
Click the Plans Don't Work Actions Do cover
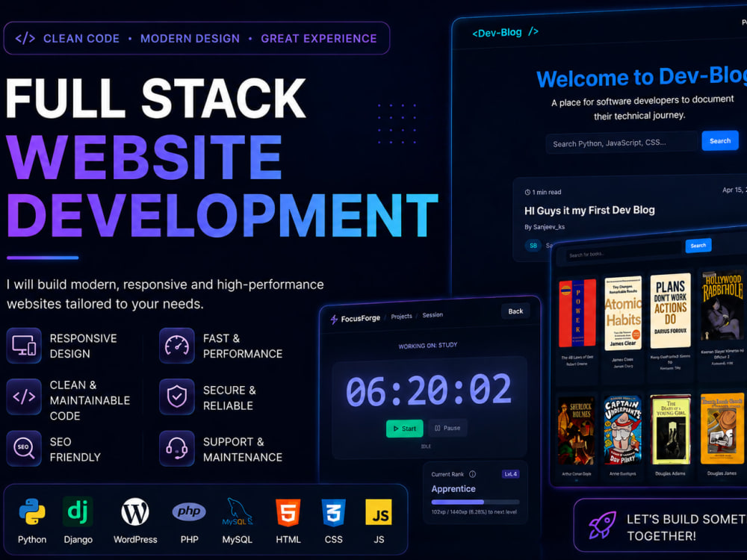tap(670, 310)
